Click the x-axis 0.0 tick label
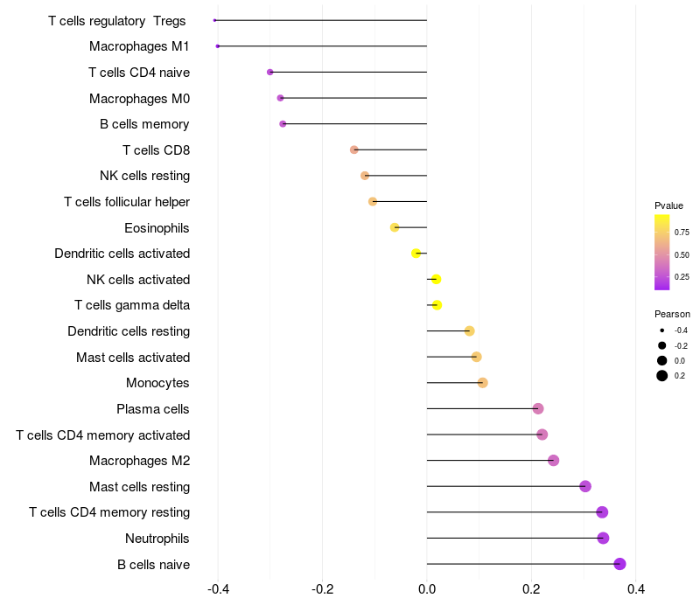 pyautogui.click(x=427, y=589)
